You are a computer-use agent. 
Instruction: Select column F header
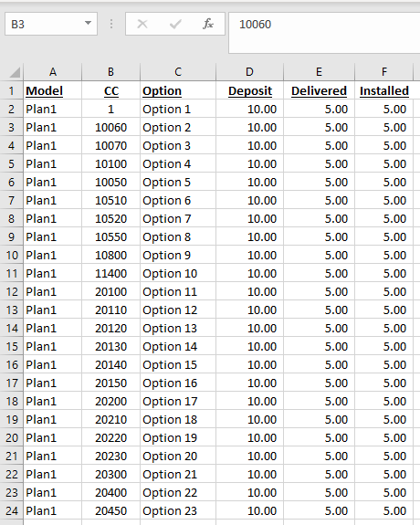pos(383,72)
